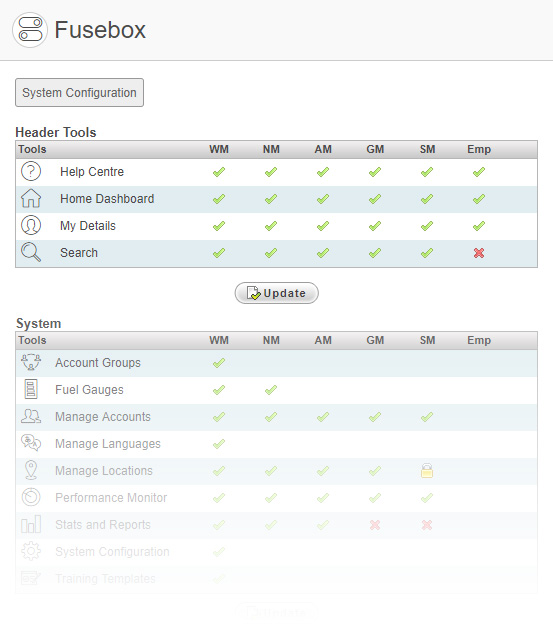
Task: Click the Stats and Reports label
Action: tap(103, 525)
